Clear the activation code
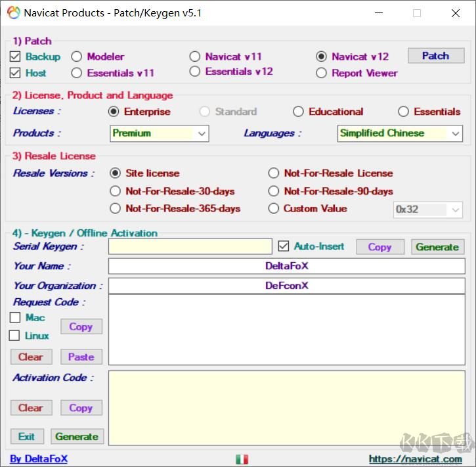 31,408
